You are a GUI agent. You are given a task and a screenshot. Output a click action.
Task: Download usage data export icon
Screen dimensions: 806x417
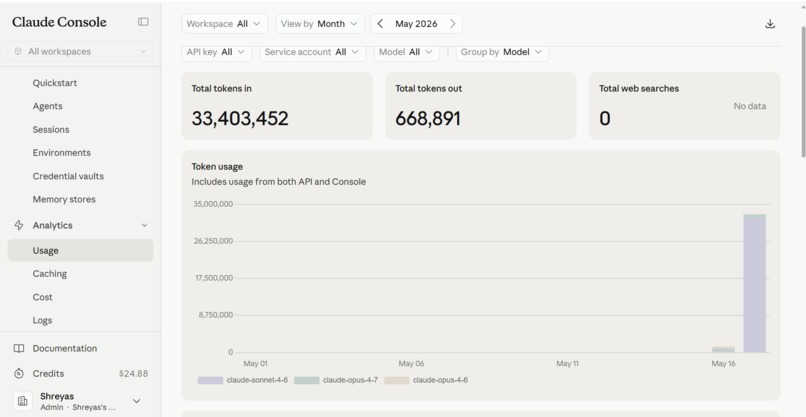[x=770, y=24]
